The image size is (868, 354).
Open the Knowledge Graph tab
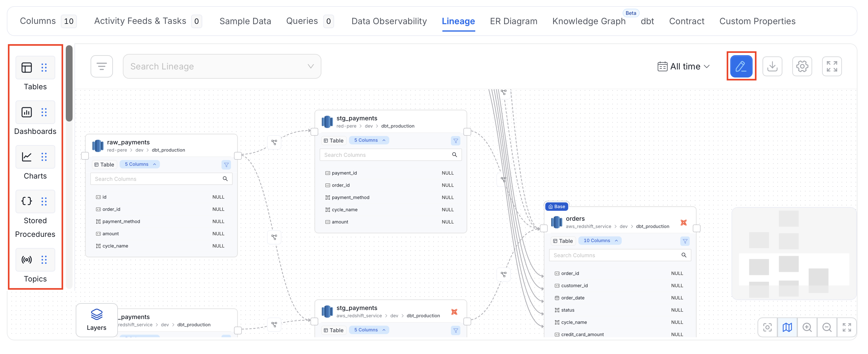coord(589,21)
